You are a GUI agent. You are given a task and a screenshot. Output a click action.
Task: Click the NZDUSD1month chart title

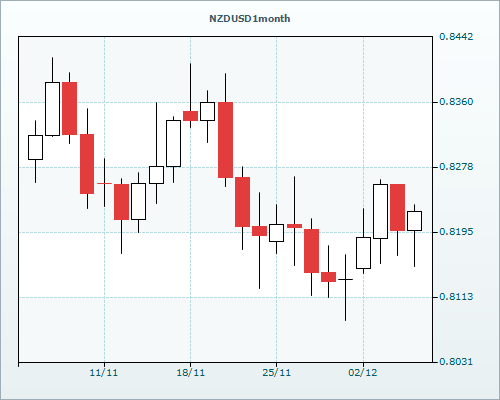(250, 19)
